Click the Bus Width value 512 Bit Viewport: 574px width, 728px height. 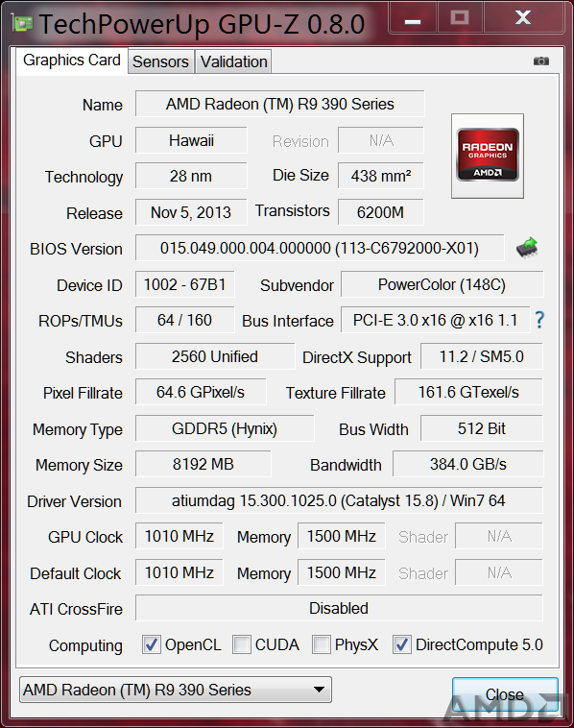pos(482,428)
